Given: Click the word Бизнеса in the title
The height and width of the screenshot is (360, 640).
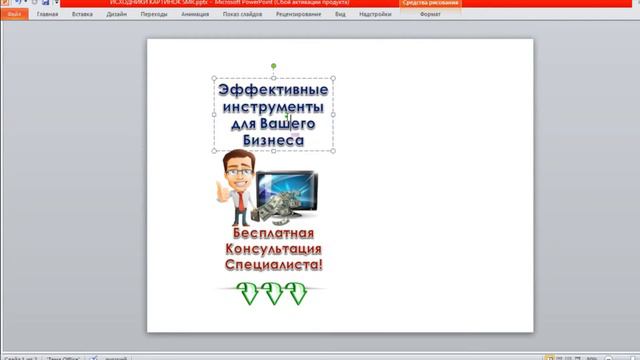Looking at the screenshot, I should 273,140.
